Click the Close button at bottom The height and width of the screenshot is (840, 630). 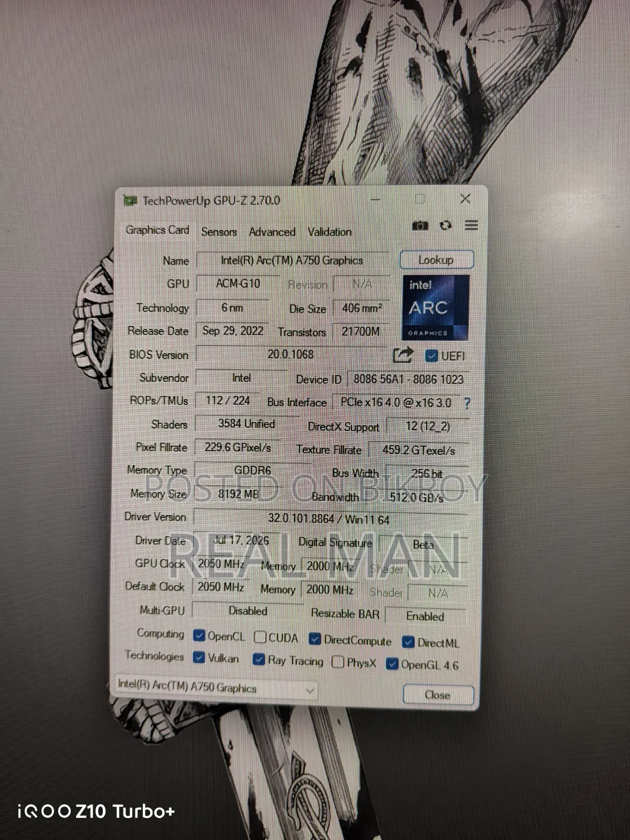click(438, 695)
